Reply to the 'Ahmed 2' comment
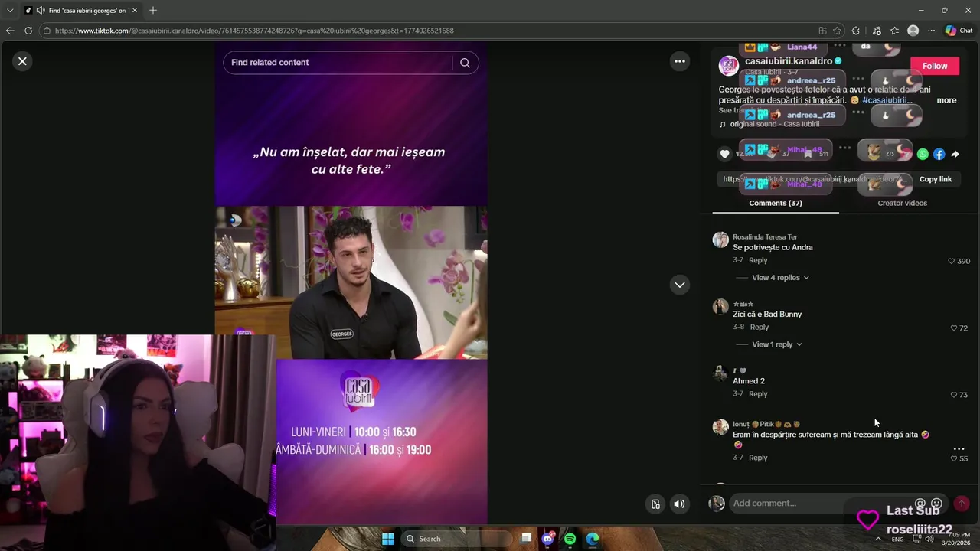Viewport: 980px width, 551px height. click(x=758, y=394)
